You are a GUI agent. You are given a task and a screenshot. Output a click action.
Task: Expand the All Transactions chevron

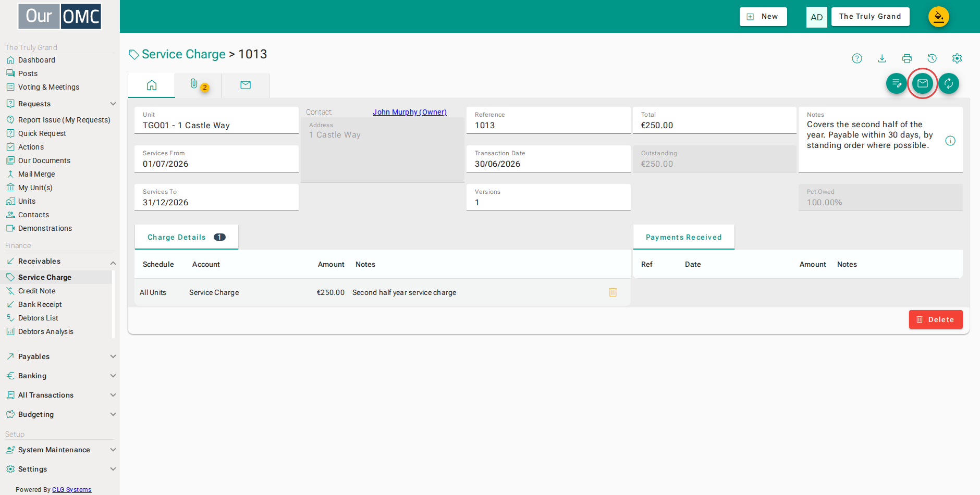pyautogui.click(x=113, y=395)
